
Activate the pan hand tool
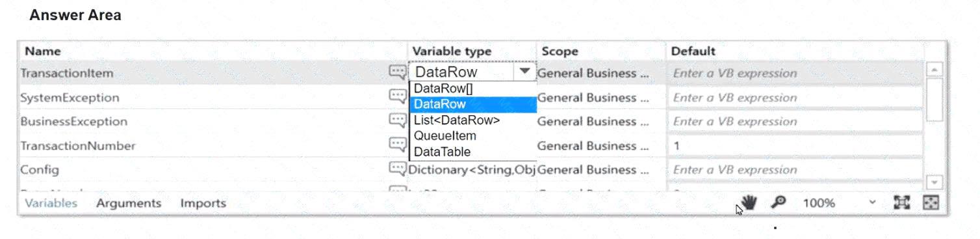[749, 203]
